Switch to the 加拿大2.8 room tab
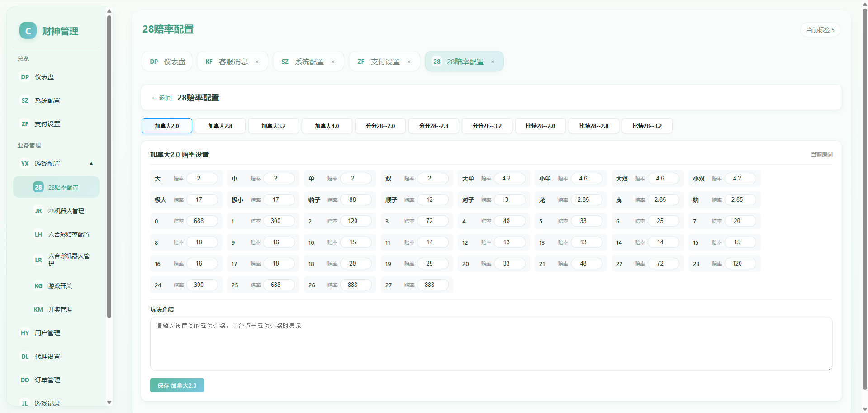The height and width of the screenshot is (413, 868). pos(220,126)
